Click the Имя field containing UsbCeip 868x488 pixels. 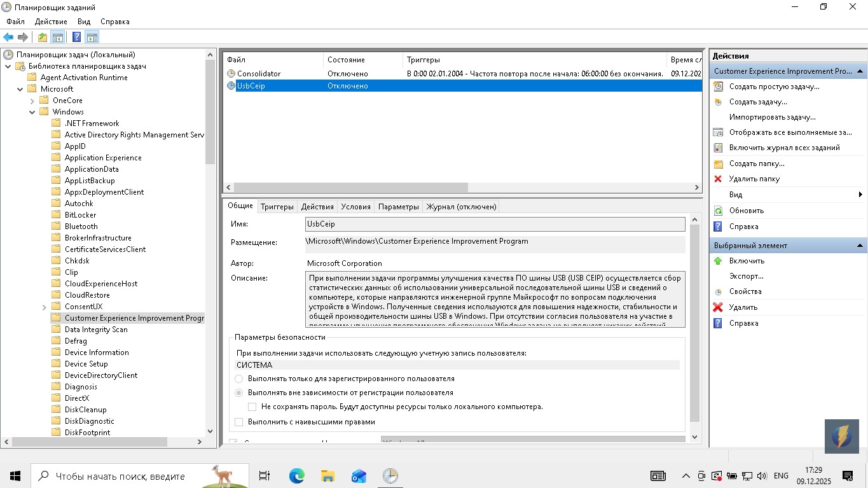click(495, 224)
